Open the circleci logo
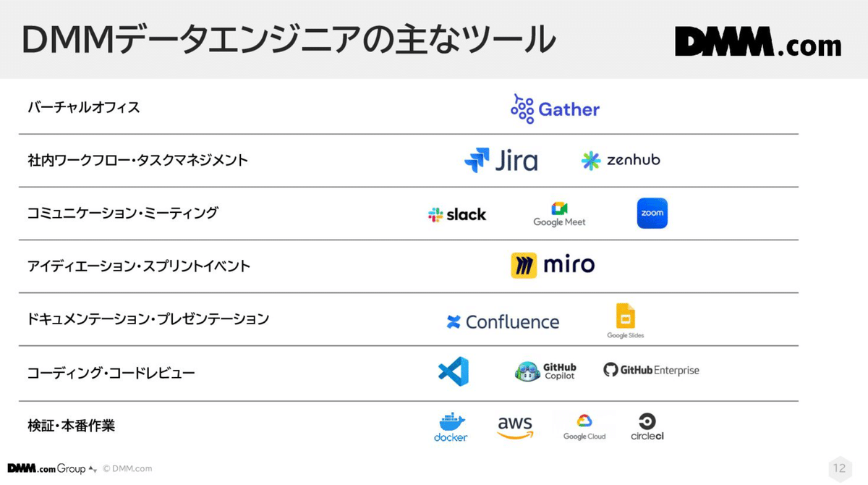868x485 pixels. click(x=647, y=426)
